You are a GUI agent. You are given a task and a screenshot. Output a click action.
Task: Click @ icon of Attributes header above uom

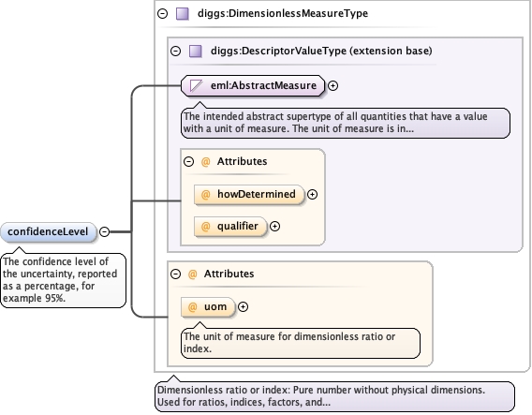click(192, 274)
